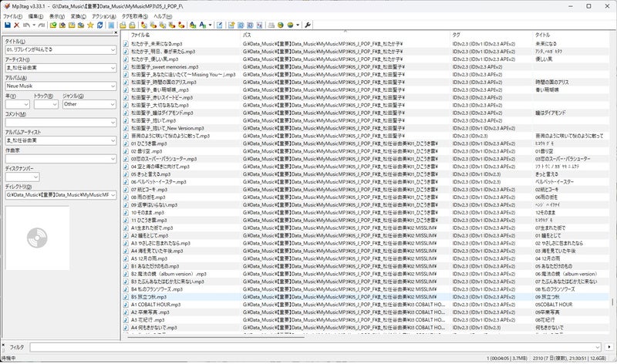This screenshot has height=364, width=617.
Task: Click the Save tag floppy disk icon
Action: [x=5, y=25]
